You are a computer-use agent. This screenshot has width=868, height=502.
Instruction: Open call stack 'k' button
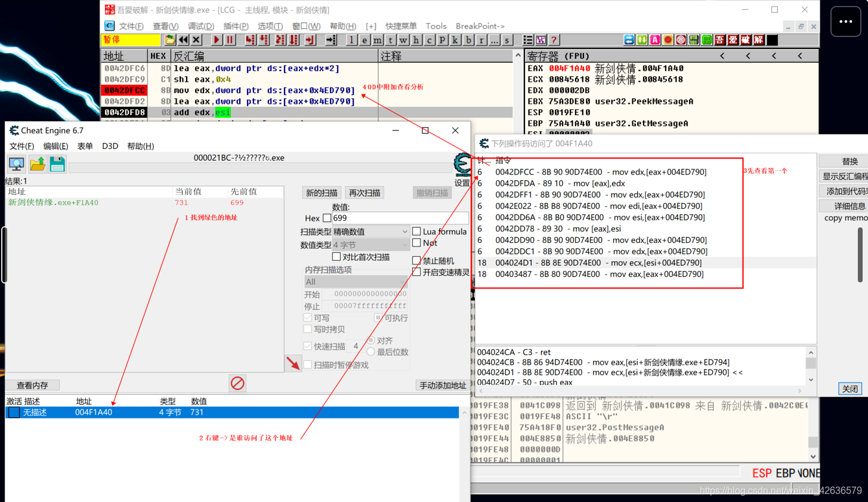coord(455,40)
